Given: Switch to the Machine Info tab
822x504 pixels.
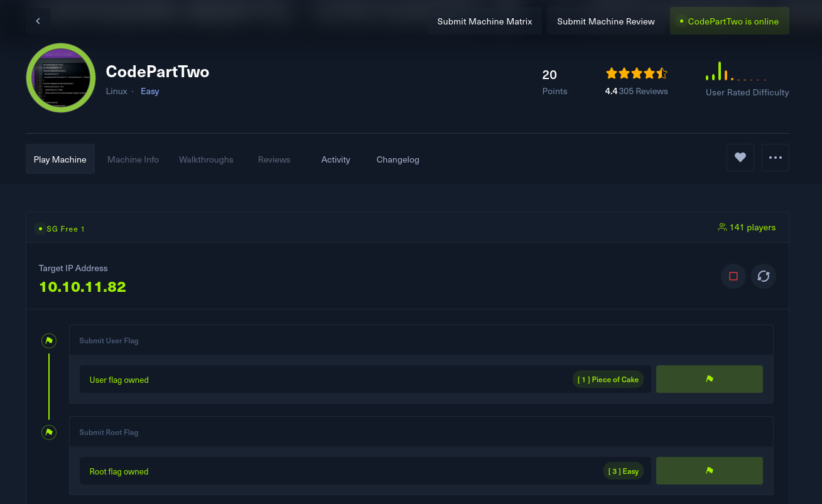Looking at the screenshot, I should pyautogui.click(x=133, y=159).
